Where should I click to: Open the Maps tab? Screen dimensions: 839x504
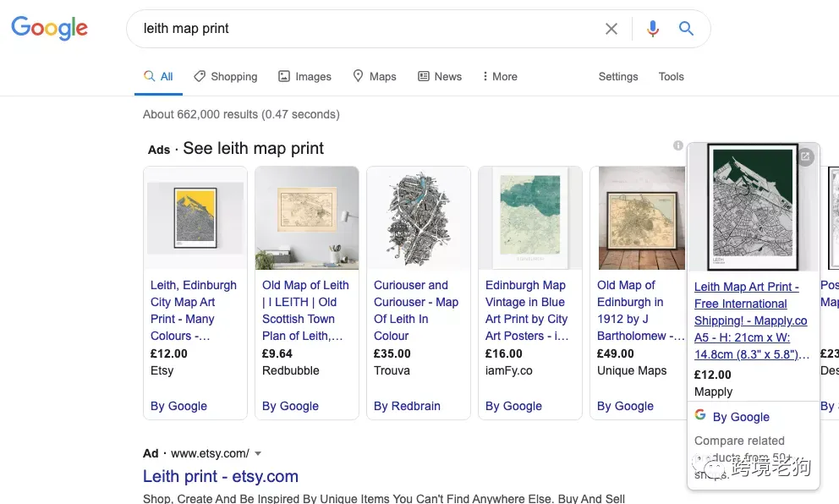click(x=375, y=76)
